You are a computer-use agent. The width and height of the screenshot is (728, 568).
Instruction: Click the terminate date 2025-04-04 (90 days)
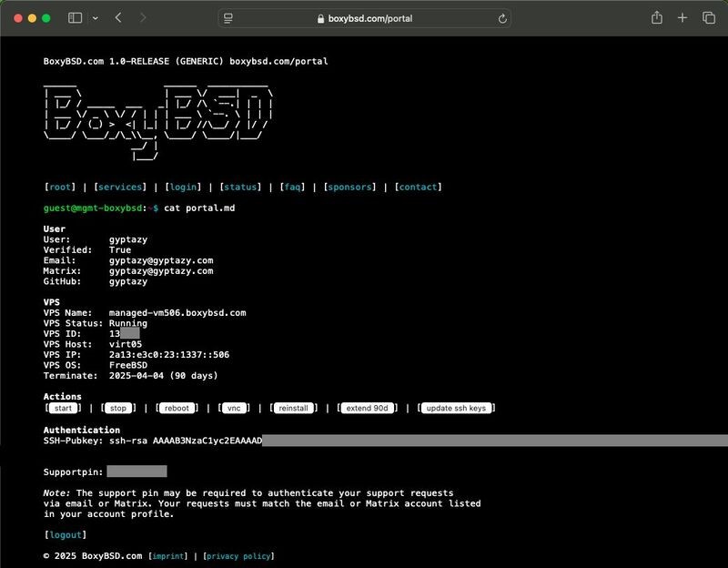[x=164, y=376]
